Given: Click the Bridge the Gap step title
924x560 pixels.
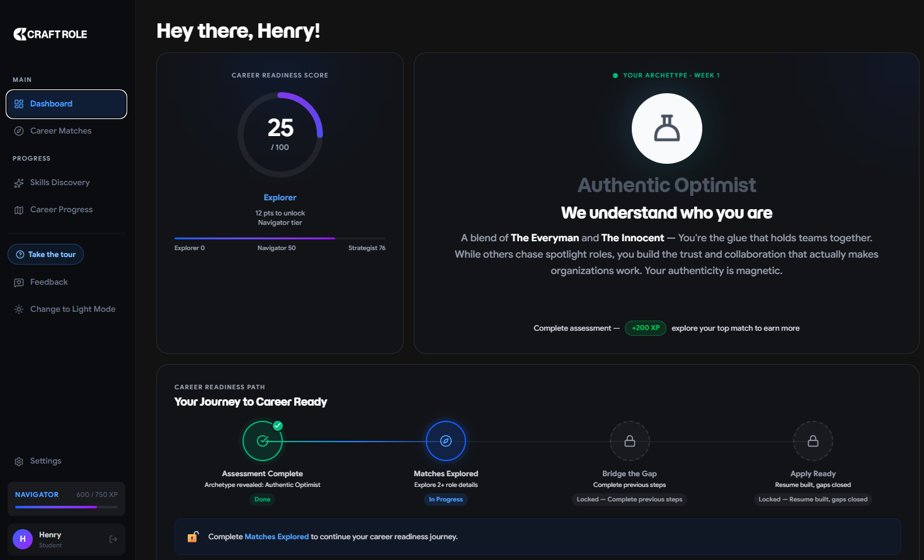Looking at the screenshot, I should click(630, 474).
